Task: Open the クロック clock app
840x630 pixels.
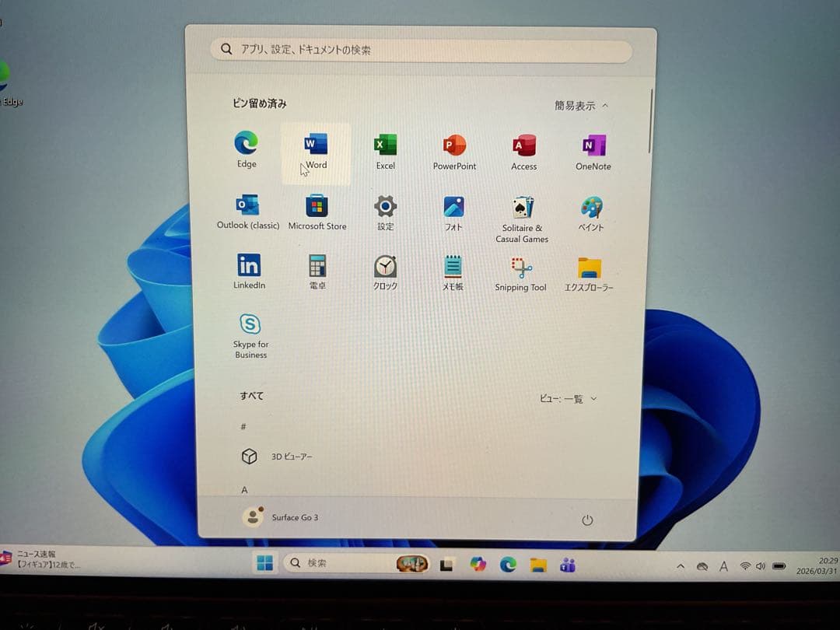Action: 385,273
